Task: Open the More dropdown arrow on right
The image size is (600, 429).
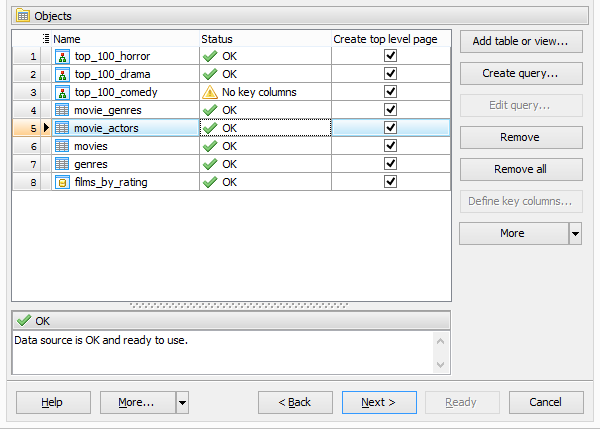Action: pyautogui.click(x=575, y=233)
